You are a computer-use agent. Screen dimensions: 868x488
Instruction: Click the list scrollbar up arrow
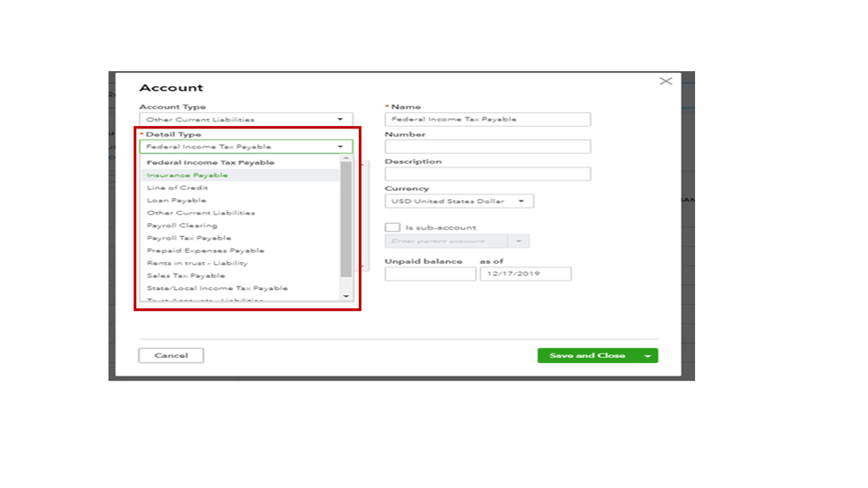click(x=346, y=159)
